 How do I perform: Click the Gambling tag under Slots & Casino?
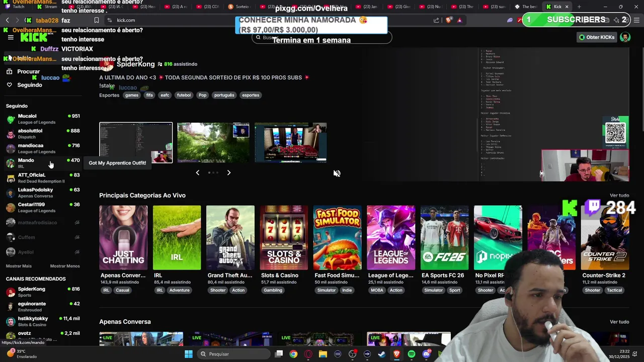point(273,290)
